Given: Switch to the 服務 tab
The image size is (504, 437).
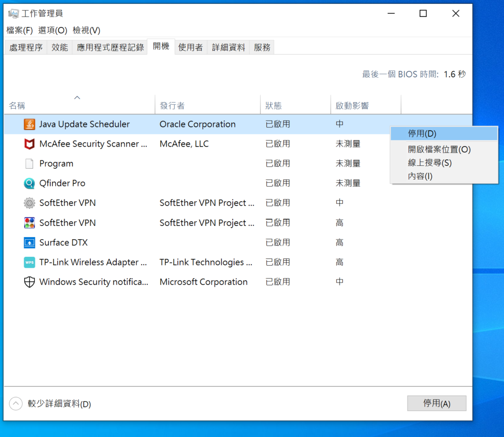Looking at the screenshot, I should [x=262, y=48].
